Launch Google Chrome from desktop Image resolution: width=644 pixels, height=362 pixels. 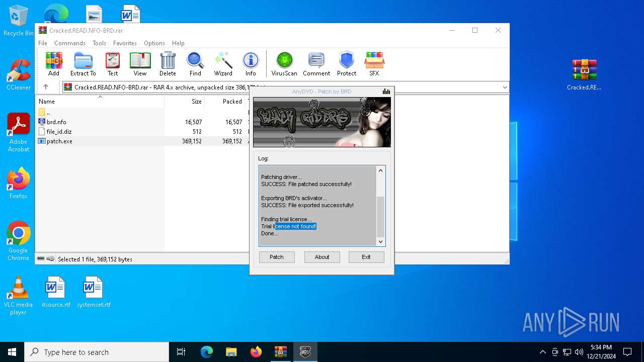point(18,241)
